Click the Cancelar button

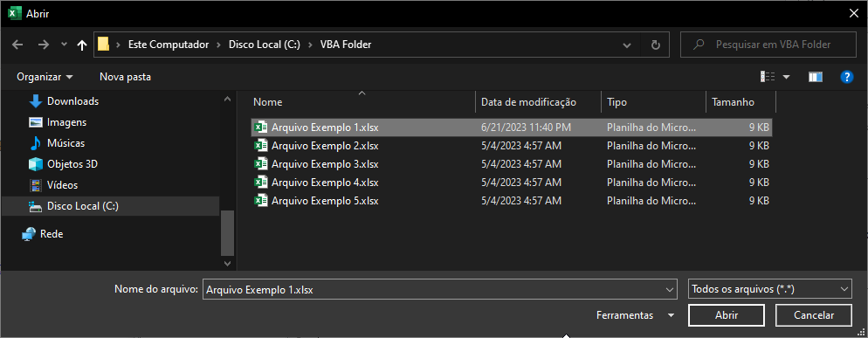click(814, 315)
